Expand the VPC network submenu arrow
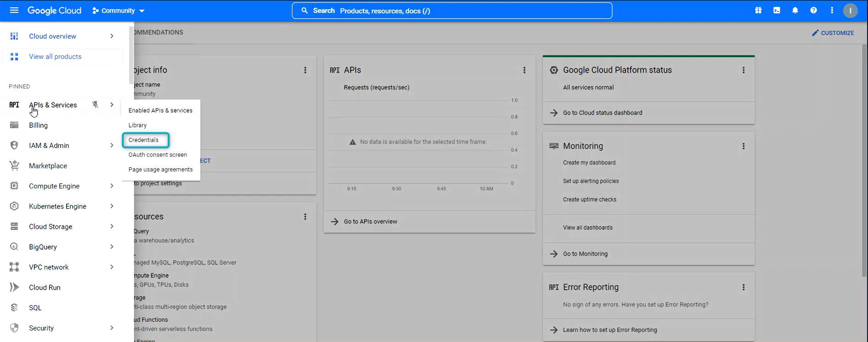Viewport: 868px width, 342px height. coord(112,267)
